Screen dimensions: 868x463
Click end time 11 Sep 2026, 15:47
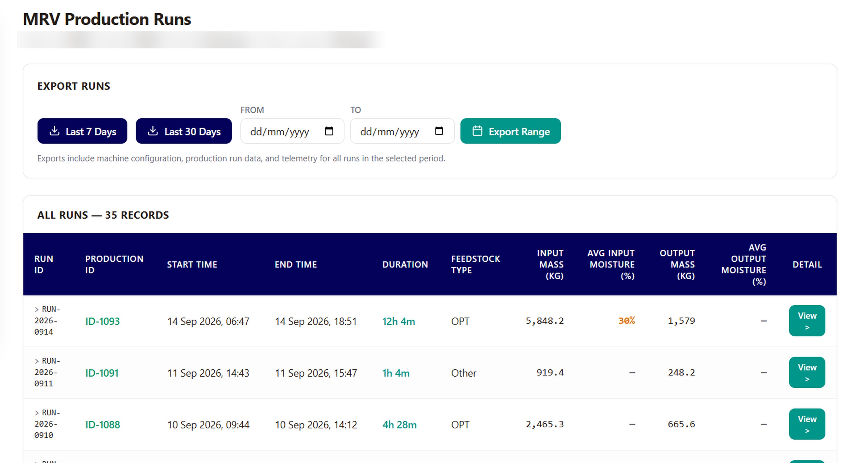[x=316, y=373]
